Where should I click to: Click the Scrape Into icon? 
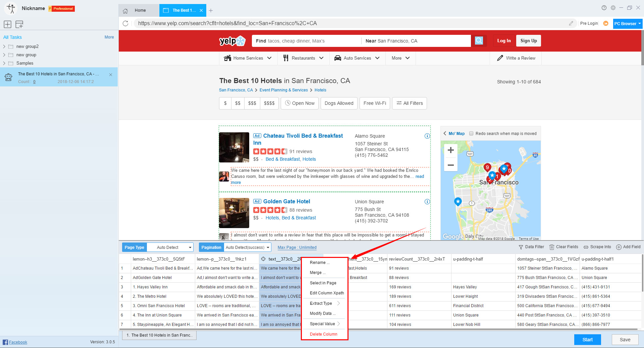click(x=586, y=247)
